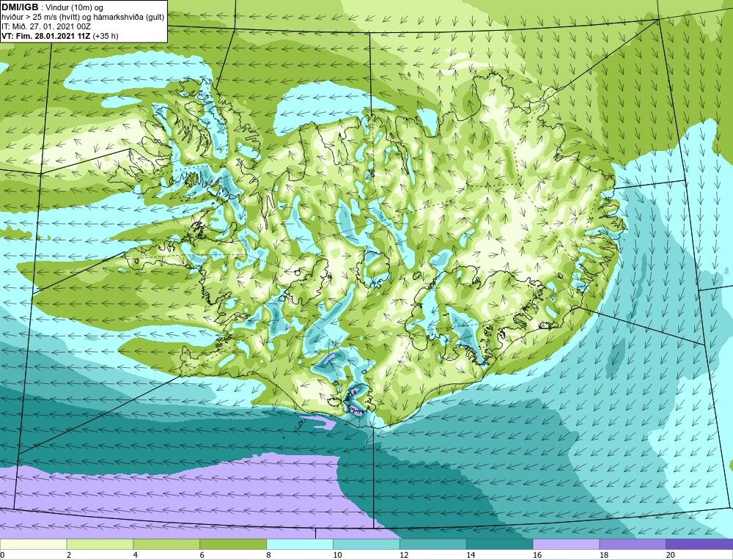Click the 'VT: Fim. 28.01.2021 11Z' valid time
This screenshot has height=560, width=733.
pos(46,36)
